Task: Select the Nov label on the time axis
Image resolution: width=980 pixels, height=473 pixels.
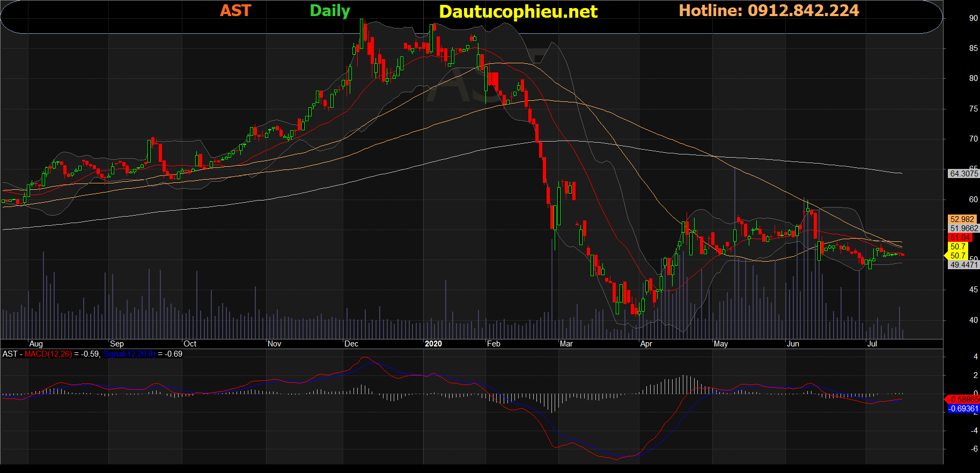Action: 274,344
